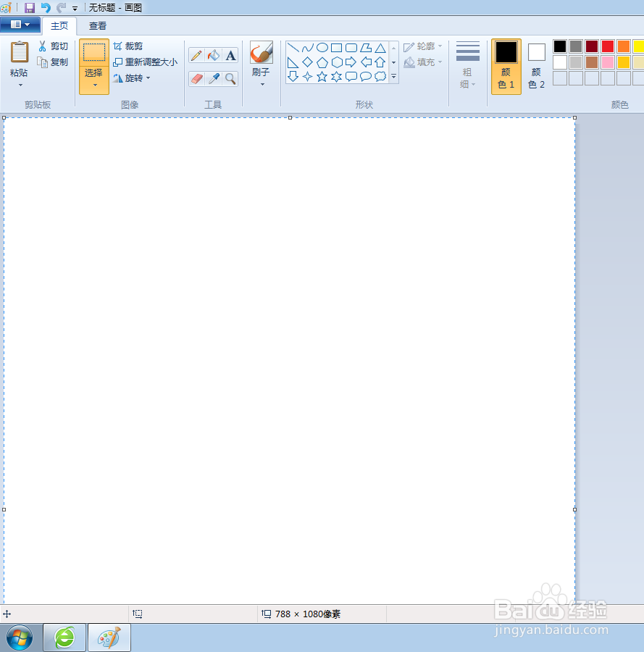Image resolution: width=644 pixels, height=652 pixels.
Task: Choose the Rounded rectangle shape
Action: pyautogui.click(x=351, y=47)
